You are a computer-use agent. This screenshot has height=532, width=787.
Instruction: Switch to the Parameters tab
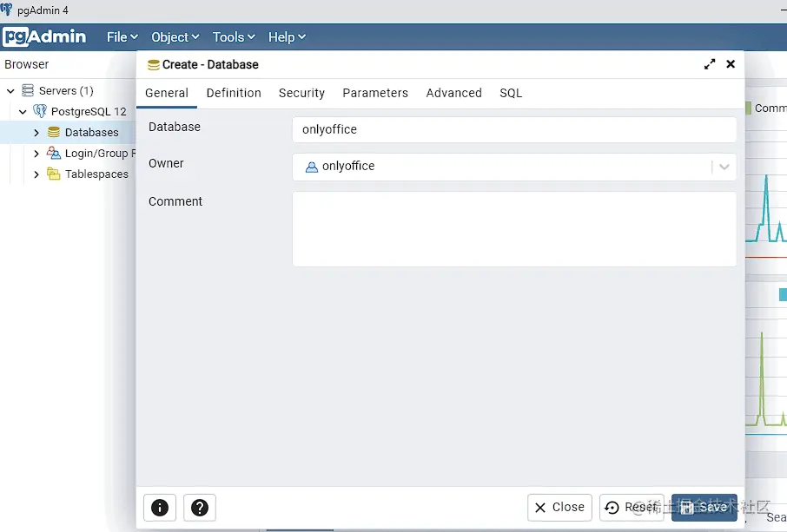tap(375, 93)
